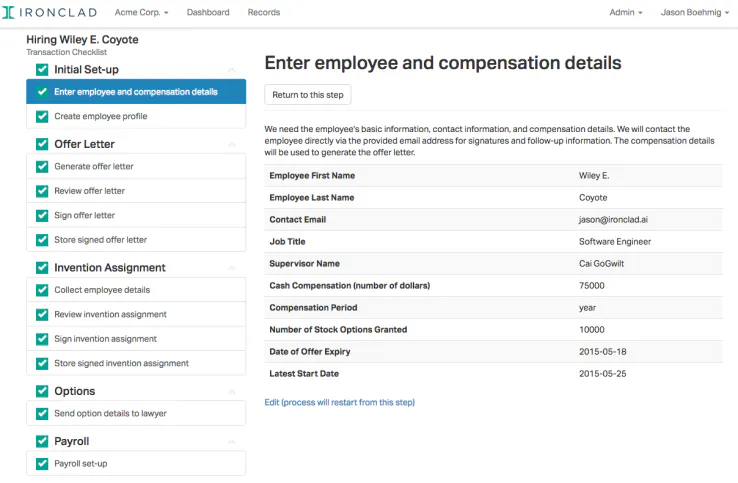Screen dimensions: 738x483
Task: Open the Records menu item
Action: click(x=264, y=12)
